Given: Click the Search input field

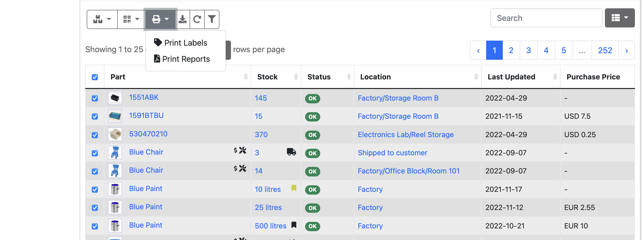Looking at the screenshot, I should point(546,18).
